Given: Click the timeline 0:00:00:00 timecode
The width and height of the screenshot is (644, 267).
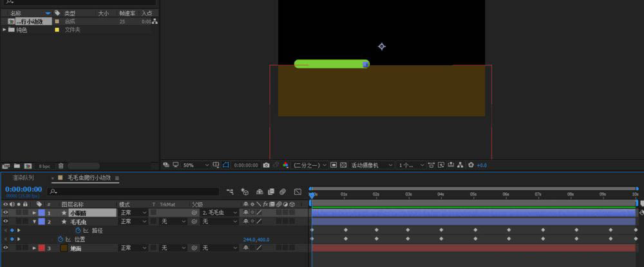Looking at the screenshot, I should [23, 189].
